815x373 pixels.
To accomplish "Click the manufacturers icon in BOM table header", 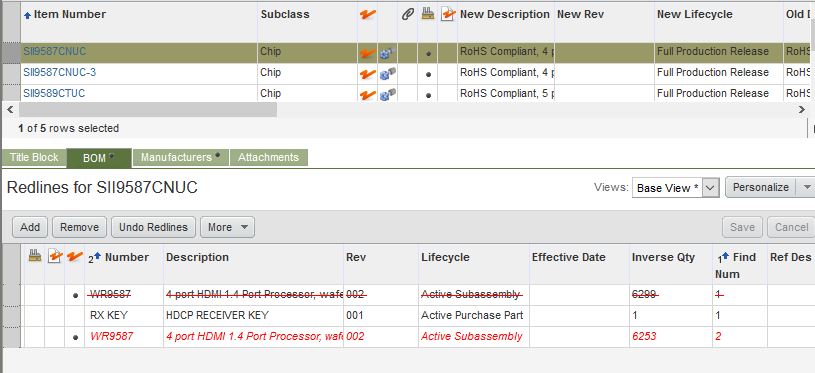I will [35, 256].
